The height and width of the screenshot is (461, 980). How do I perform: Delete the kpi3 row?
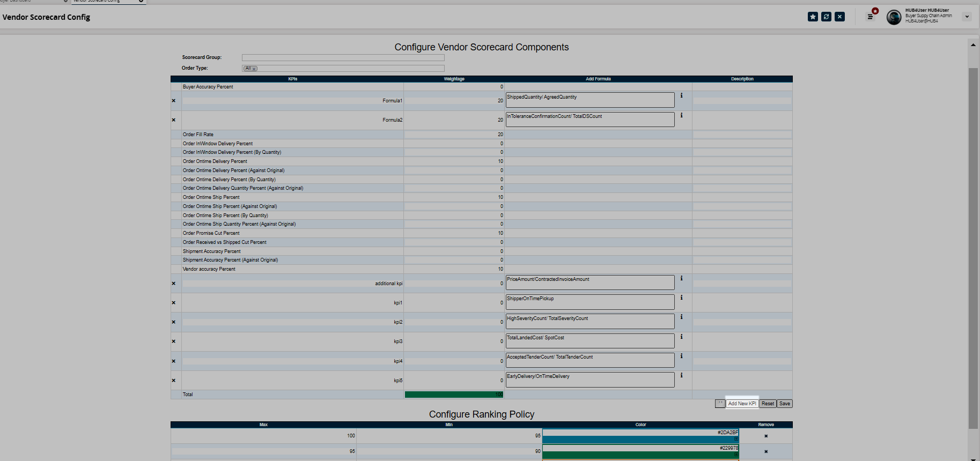click(174, 341)
